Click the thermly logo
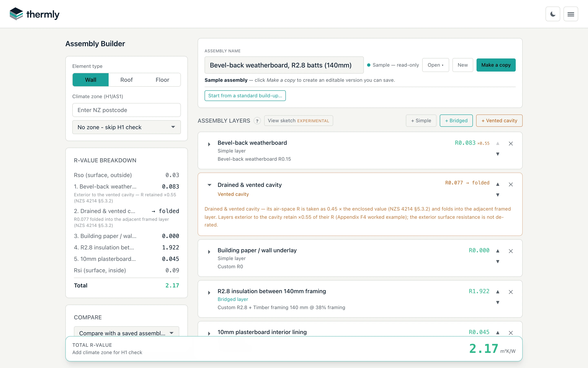 (35, 14)
